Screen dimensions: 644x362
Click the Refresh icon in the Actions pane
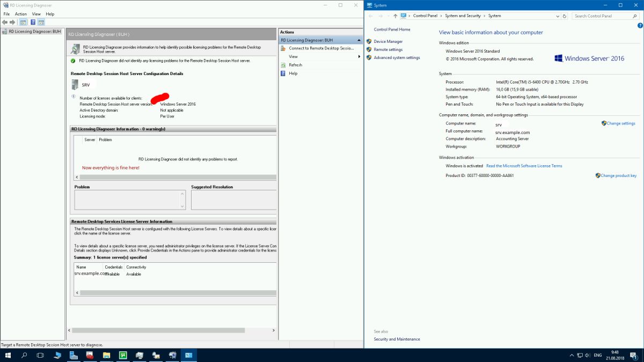click(283, 65)
